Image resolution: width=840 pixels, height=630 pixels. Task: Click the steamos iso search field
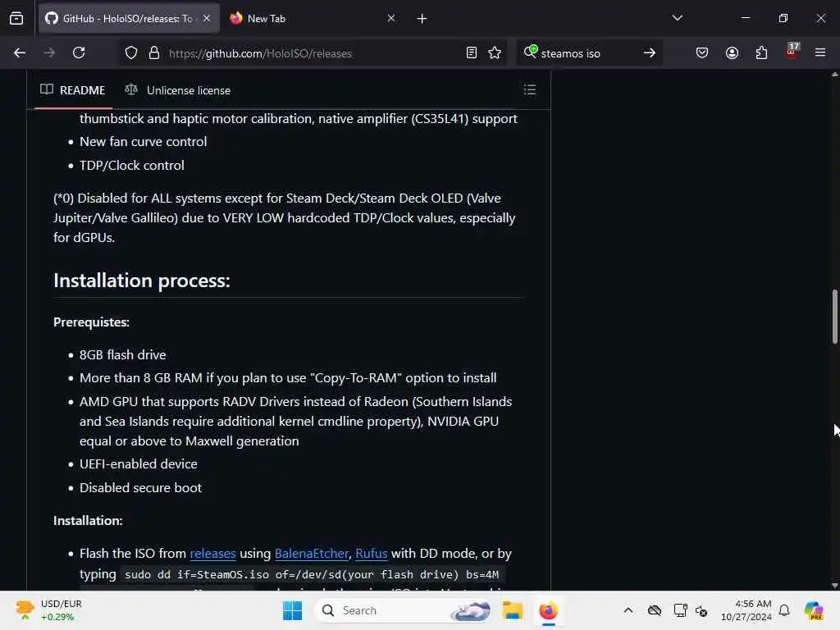pyautogui.click(x=589, y=53)
